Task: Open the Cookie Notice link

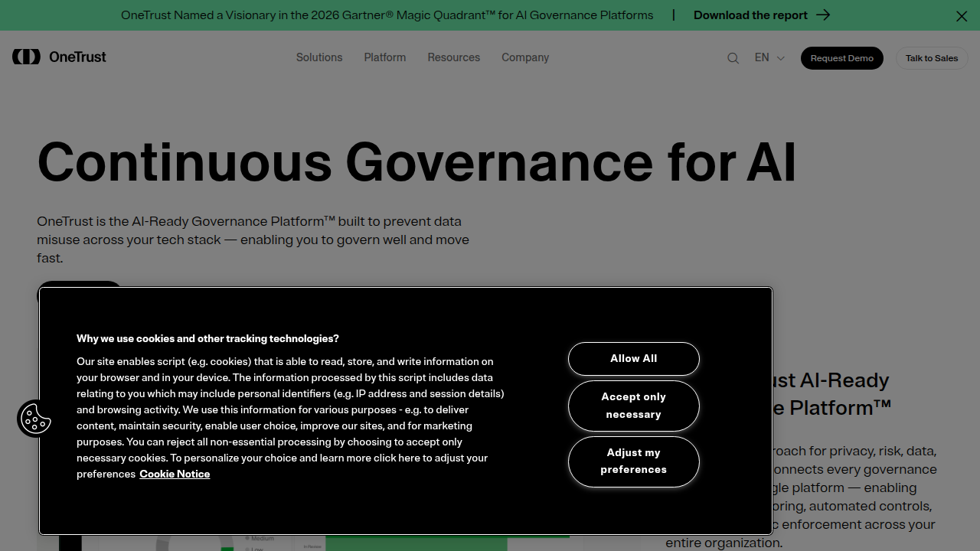Action: tap(175, 474)
